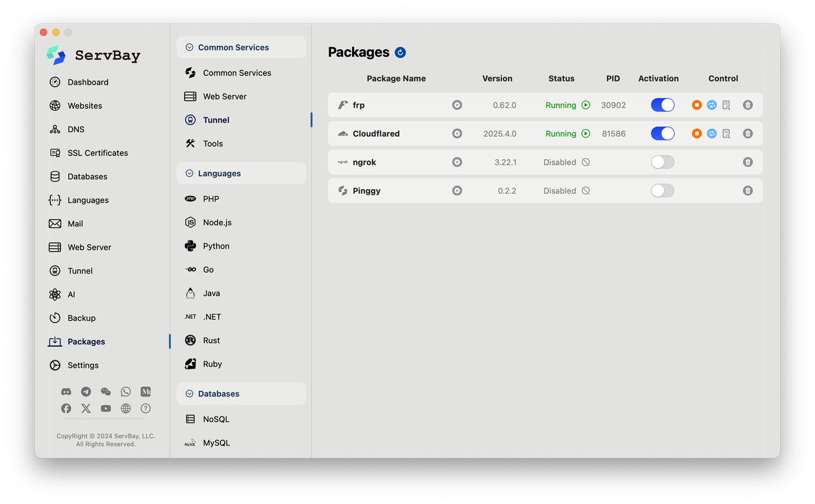Open SSL Certificates in the sidebar
815x504 pixels.
pyautogui.click(x=97, y=153)
